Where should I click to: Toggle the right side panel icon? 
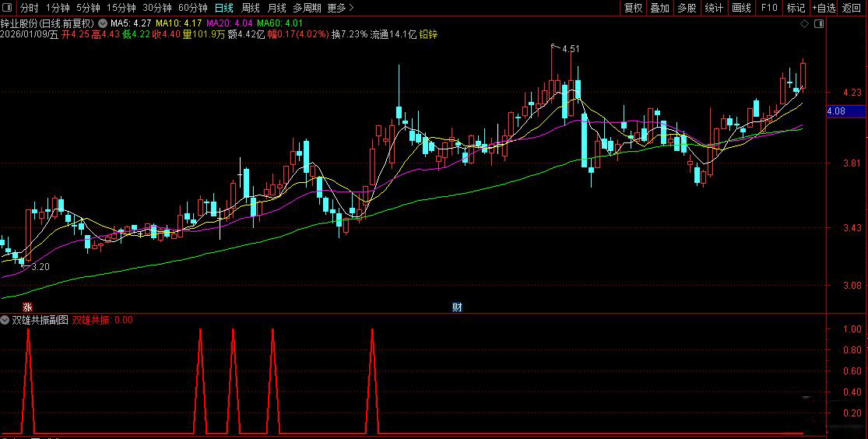819,24
